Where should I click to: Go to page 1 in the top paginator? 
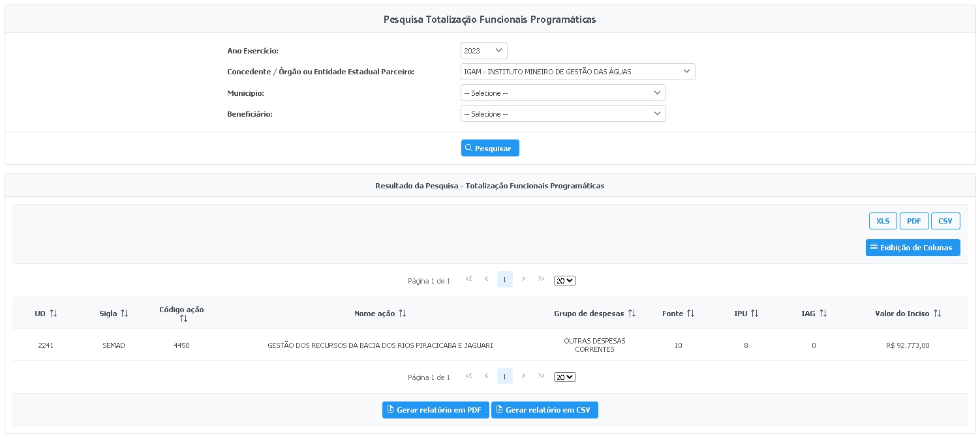tap(504, 280)
